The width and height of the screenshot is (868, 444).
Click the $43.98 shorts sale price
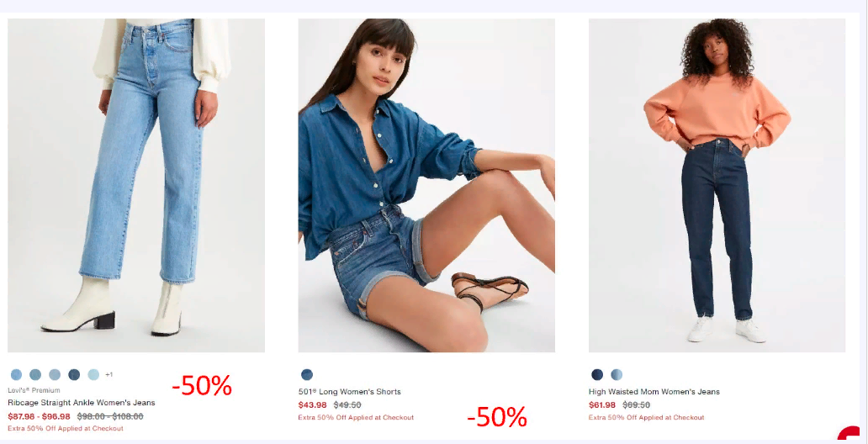coord(313,405)
